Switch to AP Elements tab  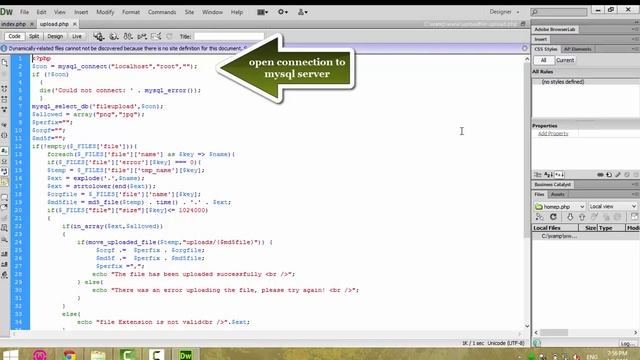578,49
